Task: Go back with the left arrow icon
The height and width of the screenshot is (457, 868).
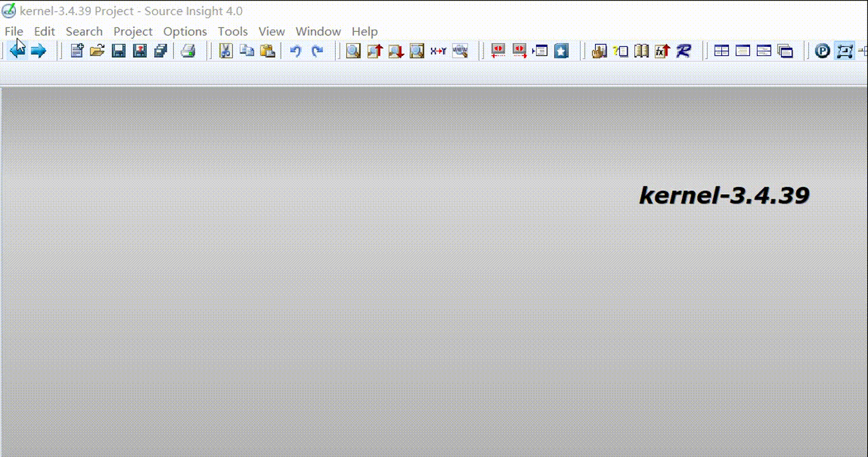Action: click(17, 51)
